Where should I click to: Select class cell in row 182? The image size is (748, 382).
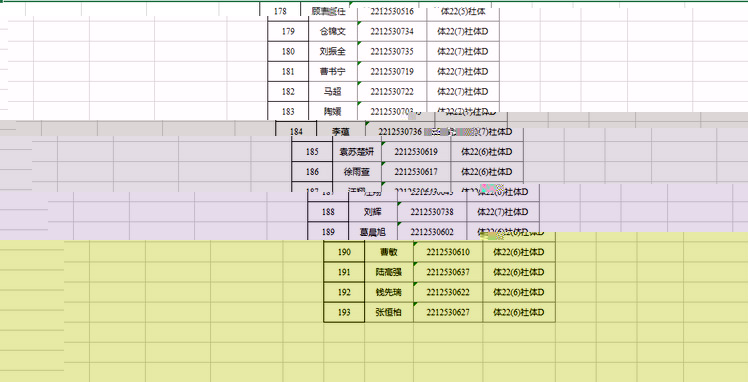pyautogui.click(x=463, y=92)
